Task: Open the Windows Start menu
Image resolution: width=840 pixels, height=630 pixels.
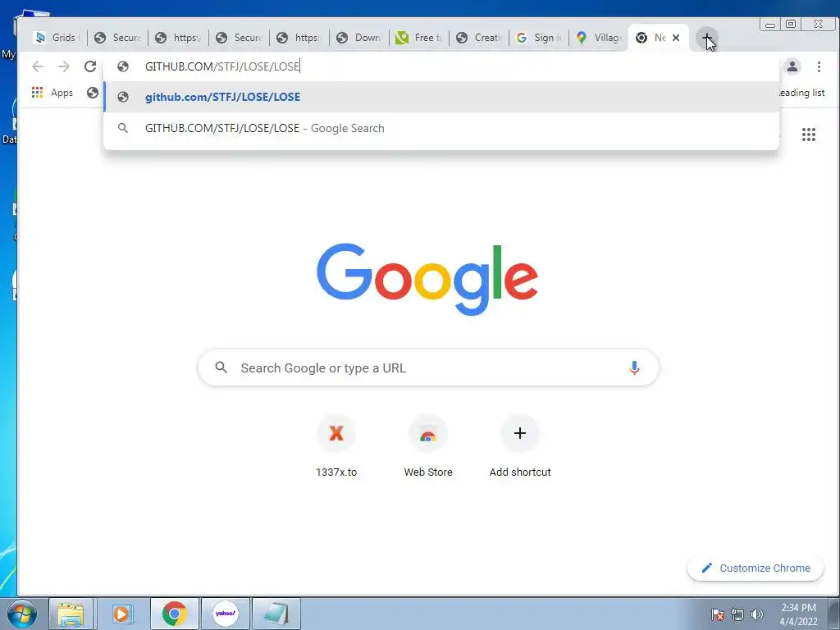Action: pos(22,614)
